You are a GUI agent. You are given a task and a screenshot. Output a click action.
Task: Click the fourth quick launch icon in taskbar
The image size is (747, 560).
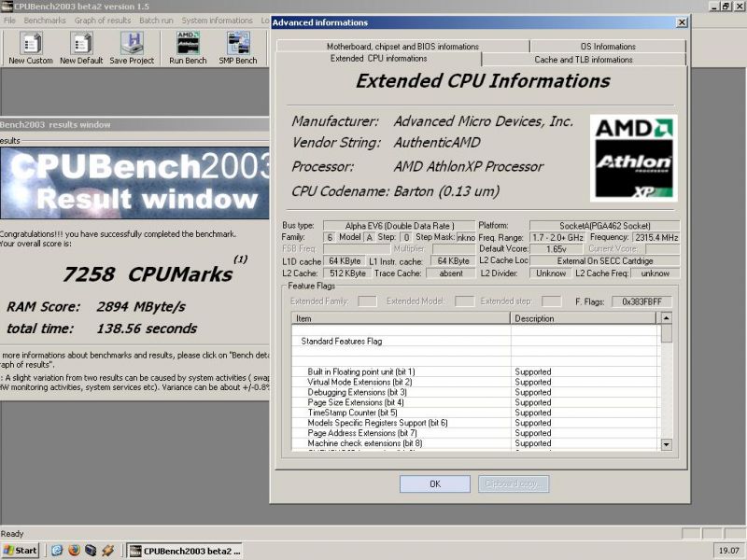pyautogui.click(x=107, y=550)
